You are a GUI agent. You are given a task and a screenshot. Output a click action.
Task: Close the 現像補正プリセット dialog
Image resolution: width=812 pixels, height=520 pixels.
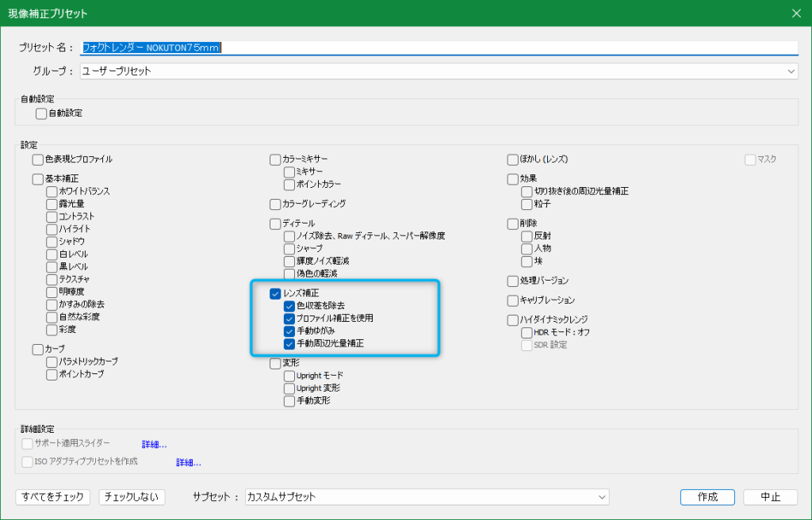point(795,13)
